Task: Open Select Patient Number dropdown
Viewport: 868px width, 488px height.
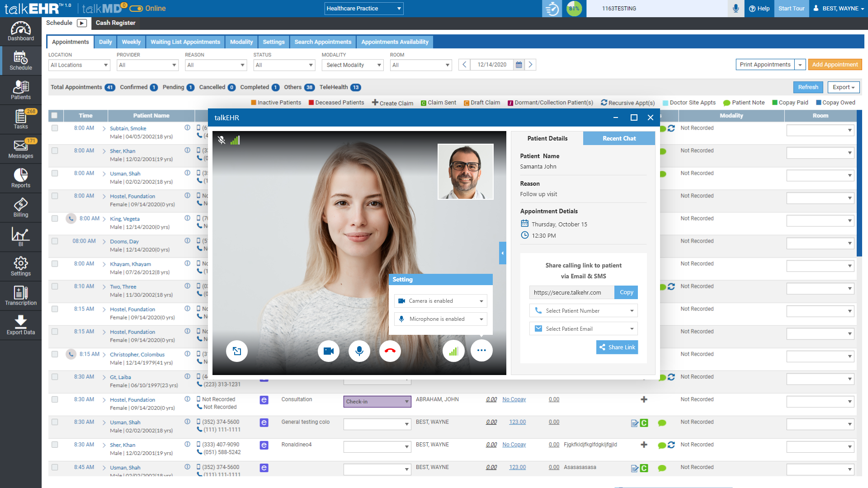Action: click(583, 311)
